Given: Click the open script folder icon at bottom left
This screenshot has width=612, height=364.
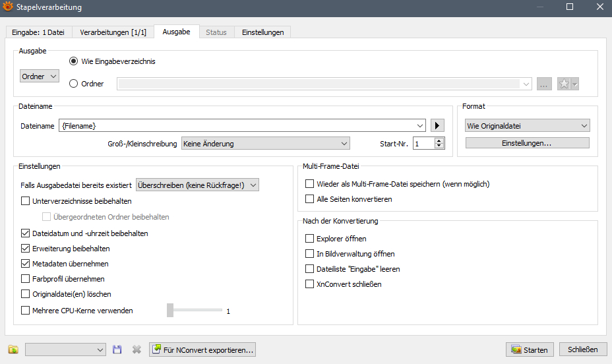Looking at the screenshot, I should pyautogui.click(x=13, y=349).
